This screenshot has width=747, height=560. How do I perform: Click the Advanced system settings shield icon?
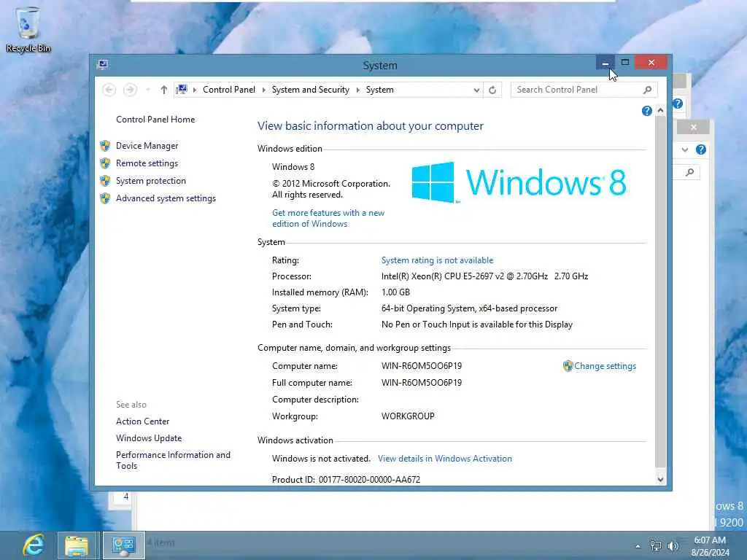pyautogui.click(x=105, y=198)
